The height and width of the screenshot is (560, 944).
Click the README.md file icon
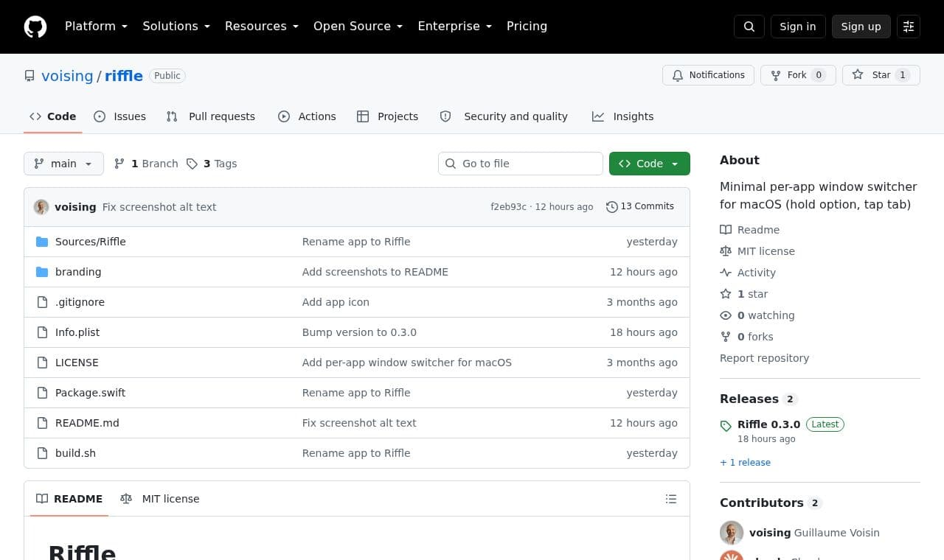pos(42,423)
